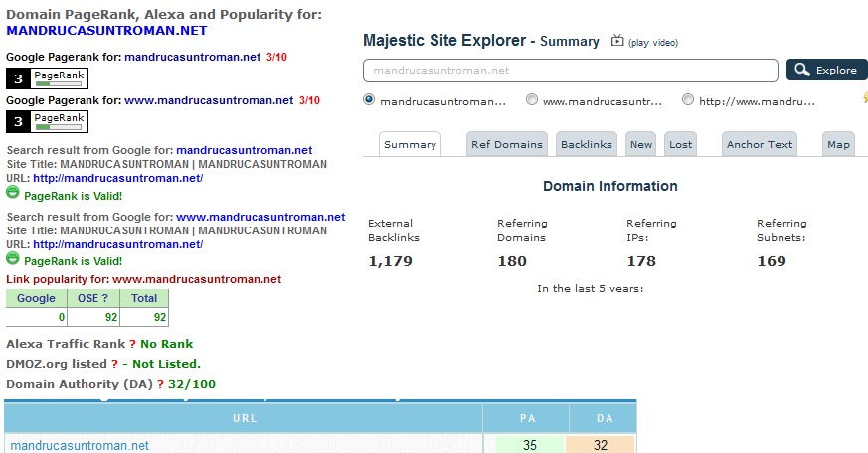
Task: Click the URL column header
Action: 245,418
